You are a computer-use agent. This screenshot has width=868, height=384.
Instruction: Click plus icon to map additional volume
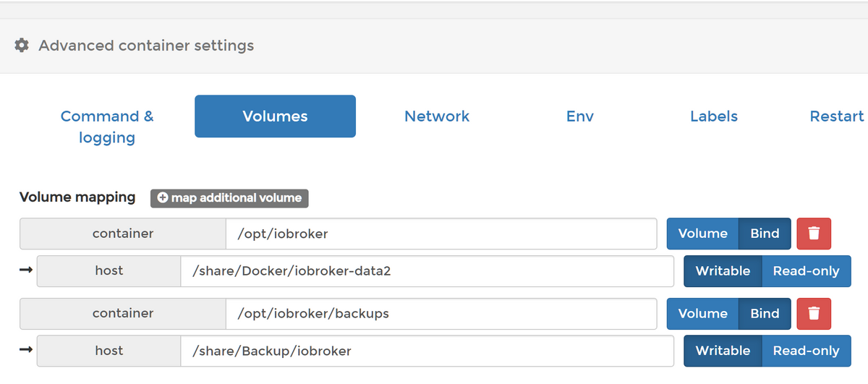(x=163, y=198)
